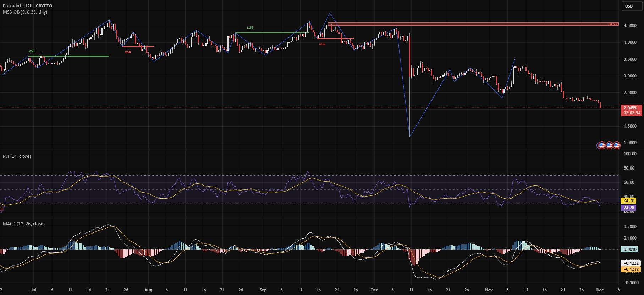The width and height of the screenshot is (644, 295).
Task: Click the middle US flag event icon
Action: (x=609, y=145)
